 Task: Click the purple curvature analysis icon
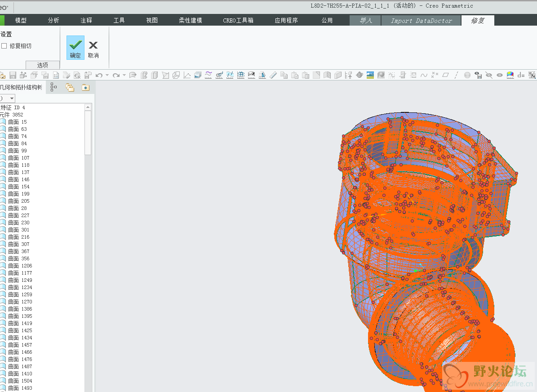(209, 75)
